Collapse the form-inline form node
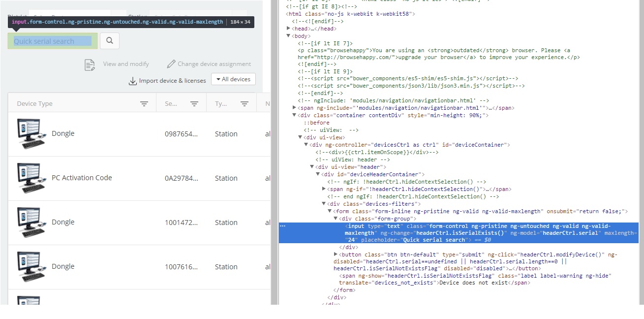 click(x=330, y=211)
